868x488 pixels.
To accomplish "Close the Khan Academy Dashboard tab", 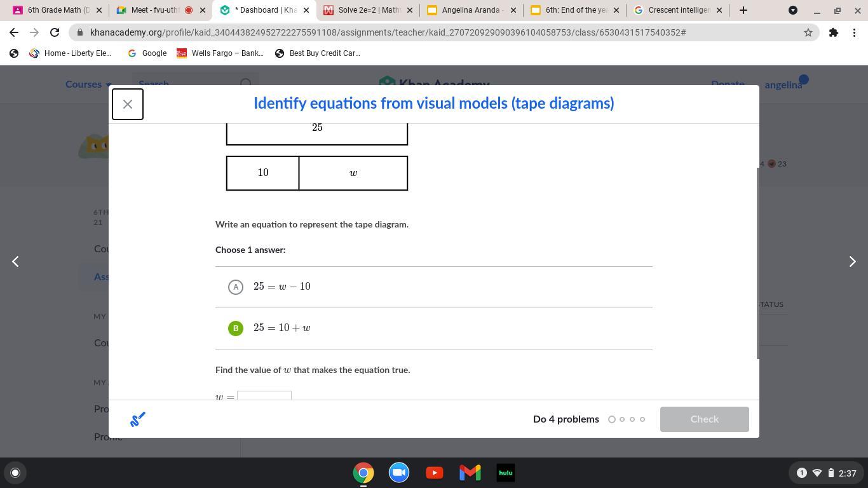I will click(306, 10).
